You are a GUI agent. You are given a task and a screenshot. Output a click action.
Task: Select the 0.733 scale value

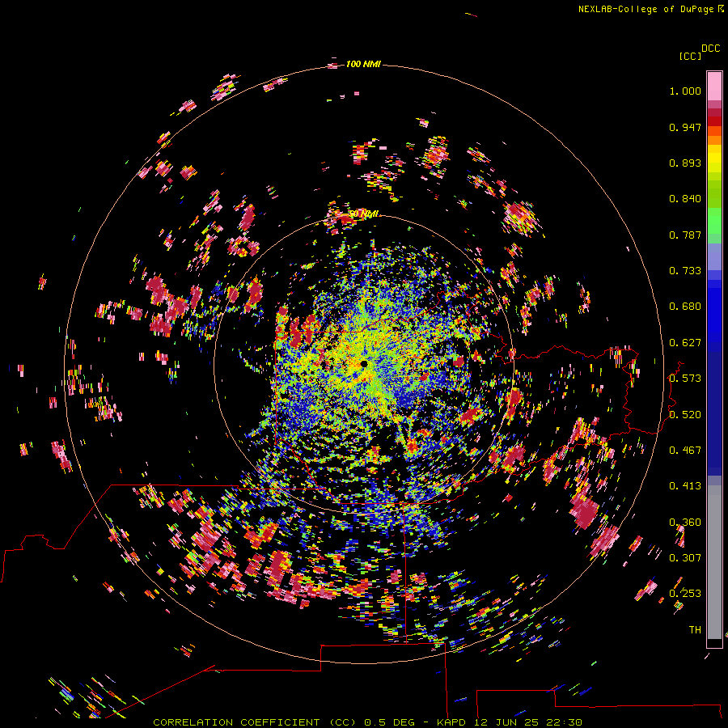click(685, 271)
